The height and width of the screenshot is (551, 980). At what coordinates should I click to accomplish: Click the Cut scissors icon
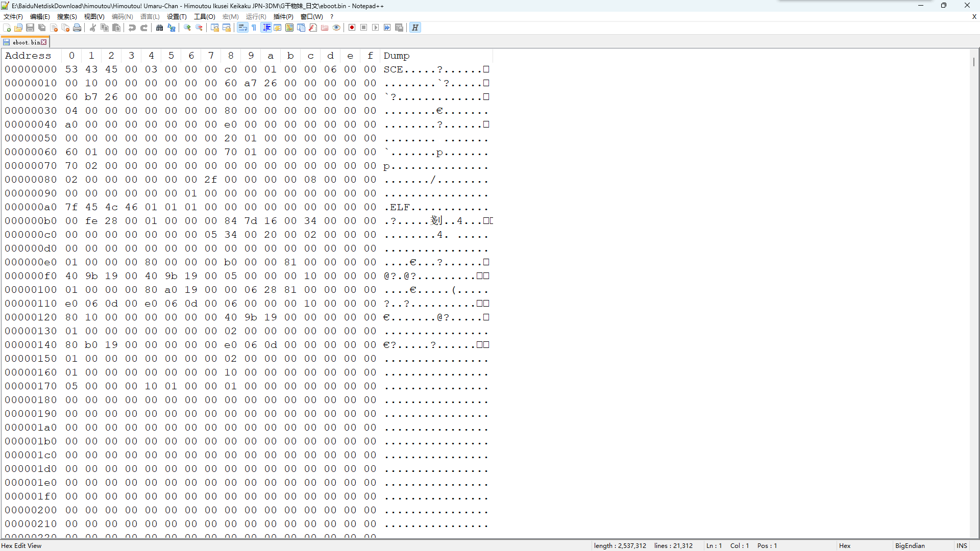(x=93, y=28)
